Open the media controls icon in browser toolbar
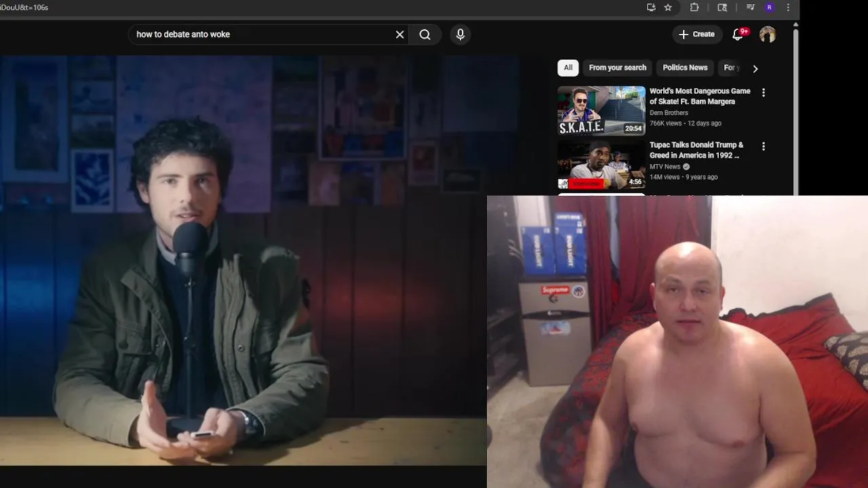Image resolution: width=868 pixels, height=488 pixels. coord(750,7)
